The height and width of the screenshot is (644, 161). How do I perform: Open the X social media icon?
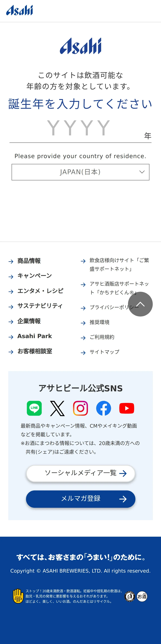coord(57,408)
